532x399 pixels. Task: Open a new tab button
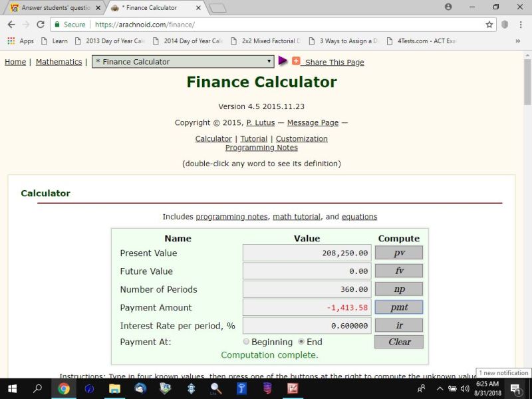click(x=217, y=8)
